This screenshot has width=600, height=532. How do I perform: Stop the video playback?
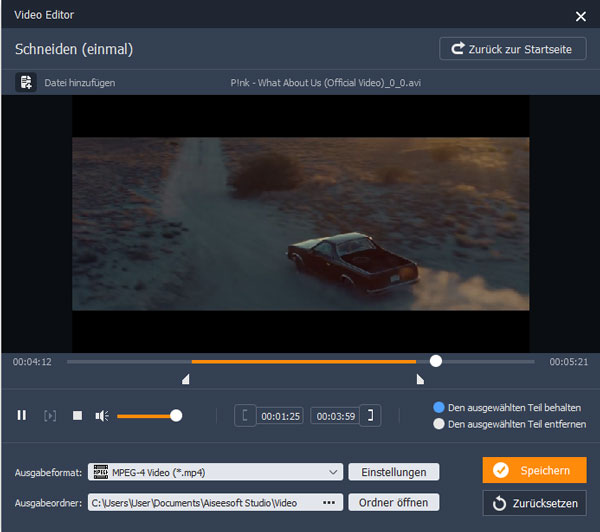coord(77,416)
